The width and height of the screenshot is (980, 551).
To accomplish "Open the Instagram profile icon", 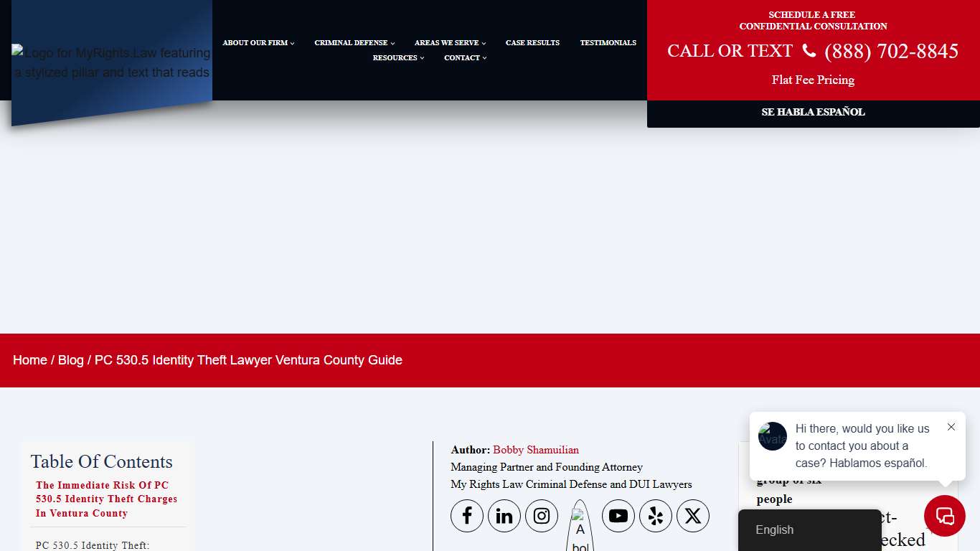I will point(542,516).
